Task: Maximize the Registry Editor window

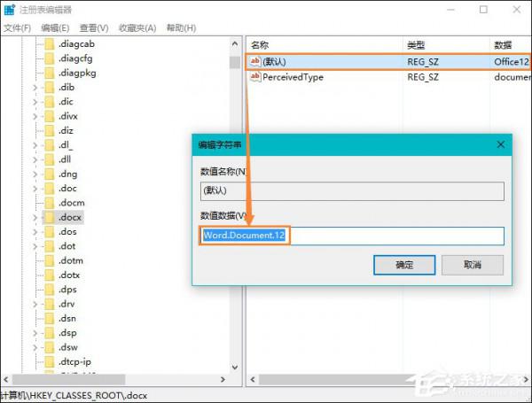Action: tap(483, 10)
